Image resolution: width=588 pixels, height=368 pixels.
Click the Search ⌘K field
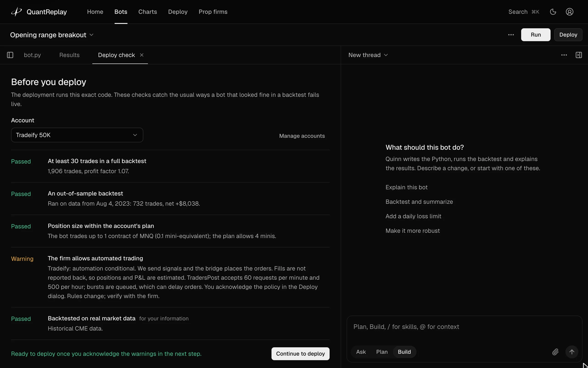click(x=524, y=12)
